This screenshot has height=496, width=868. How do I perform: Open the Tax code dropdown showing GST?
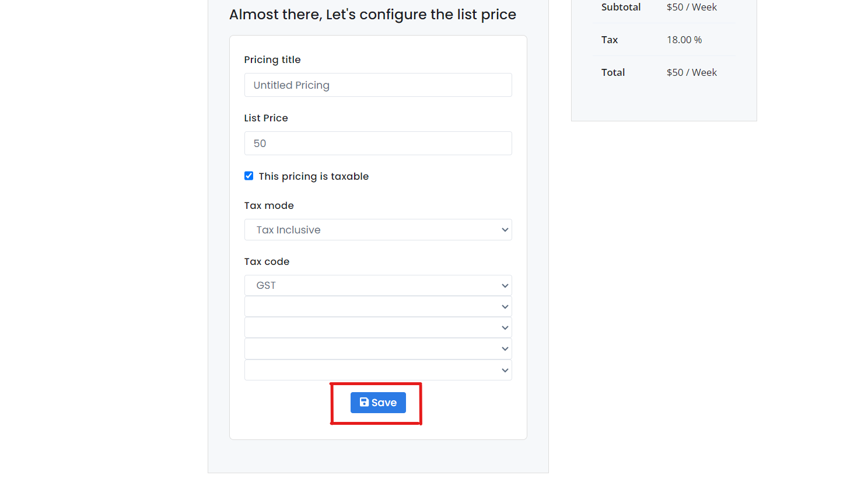(378, 285)
